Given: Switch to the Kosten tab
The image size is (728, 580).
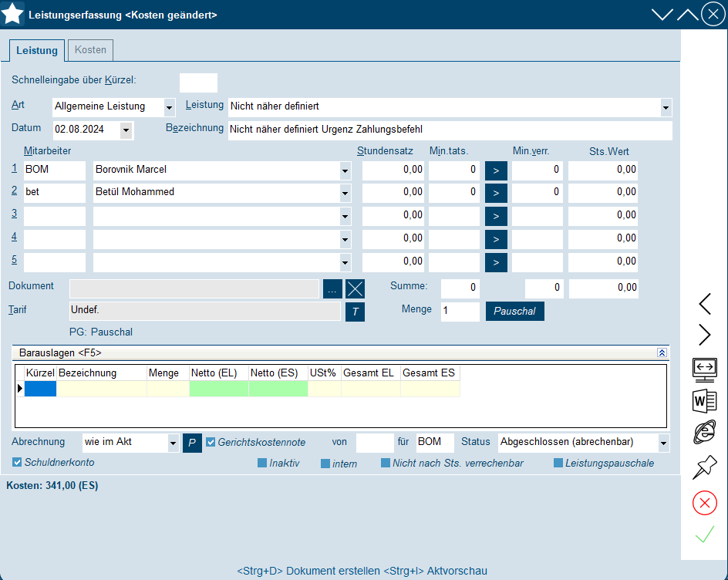Looking at the screenshot, I should (90, 50).
